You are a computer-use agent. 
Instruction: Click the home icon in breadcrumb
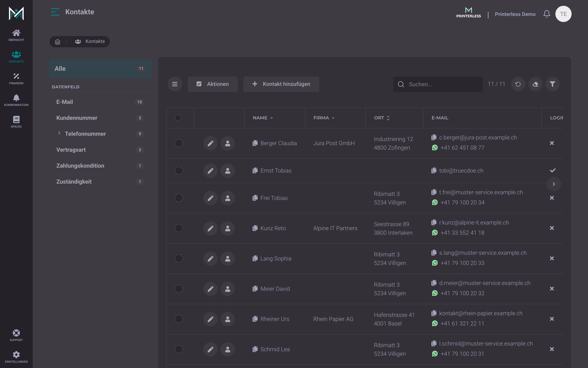58,42
